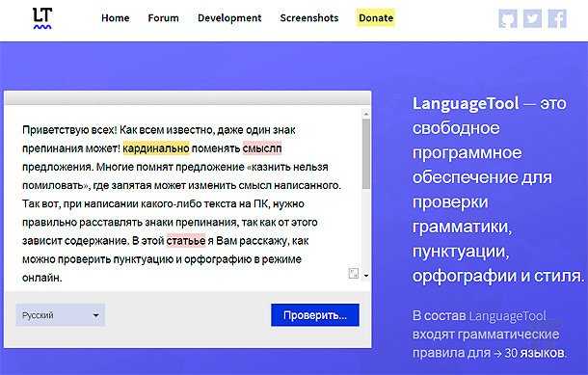Click the Проверить... button
Viewport: 588px width, 375px height.
315,315
